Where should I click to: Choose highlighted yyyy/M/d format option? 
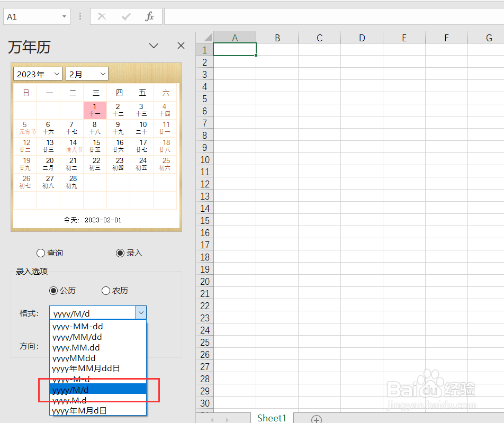point(98,390)
